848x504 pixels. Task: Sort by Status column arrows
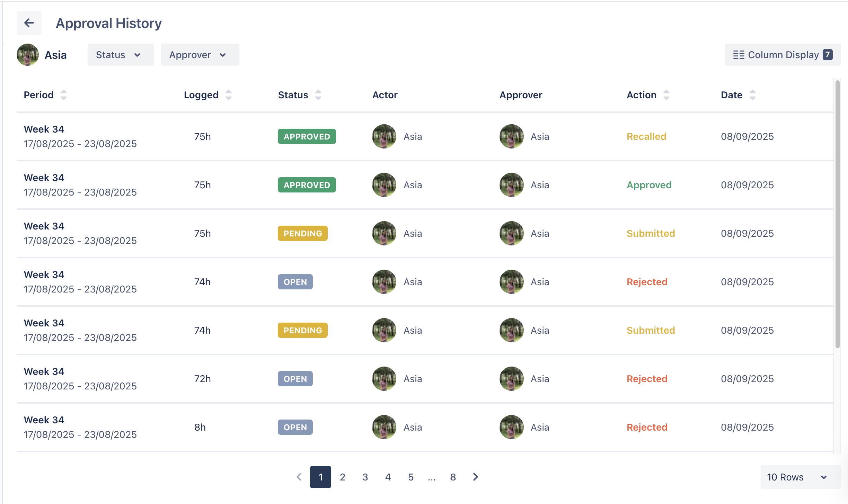[x=318, y=95]
